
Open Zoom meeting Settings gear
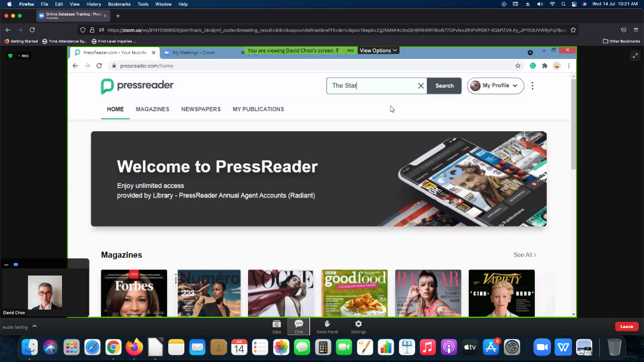(358, 327)
